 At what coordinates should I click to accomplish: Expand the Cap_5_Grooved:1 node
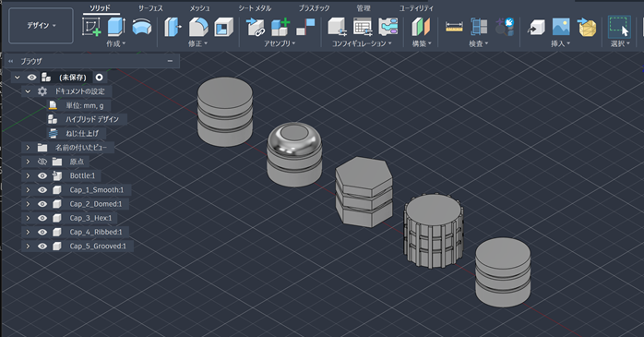[x=28, y=246]
